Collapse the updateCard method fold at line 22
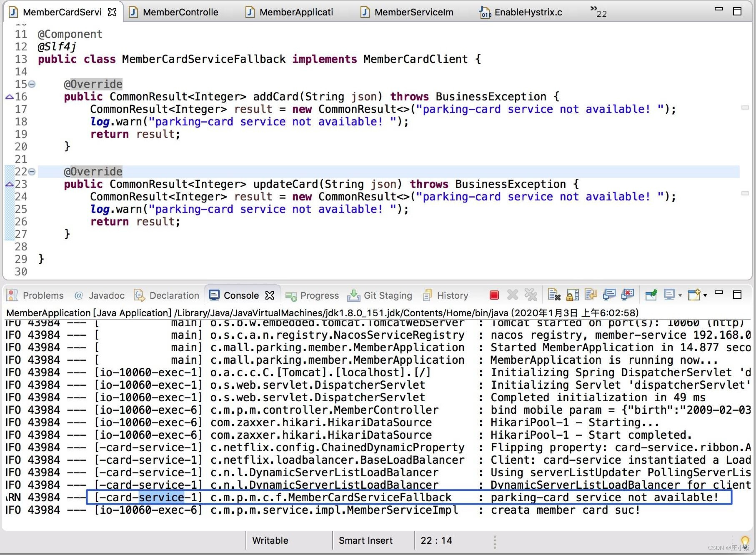The height and width of the screenshot is (555, 756). 32,172
